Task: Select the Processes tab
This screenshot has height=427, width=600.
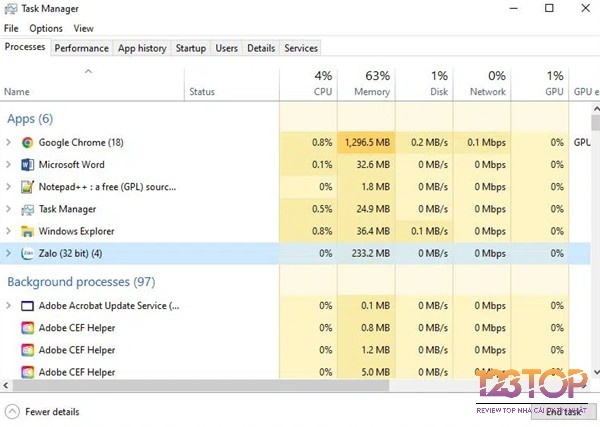Action: pos(25,47)
